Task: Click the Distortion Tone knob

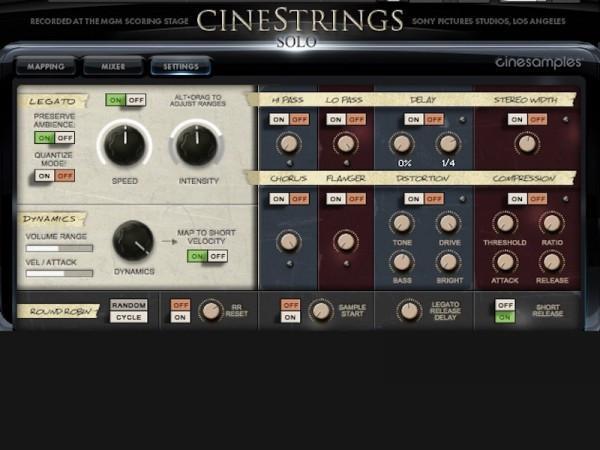Action: click(x=401, y=223)
